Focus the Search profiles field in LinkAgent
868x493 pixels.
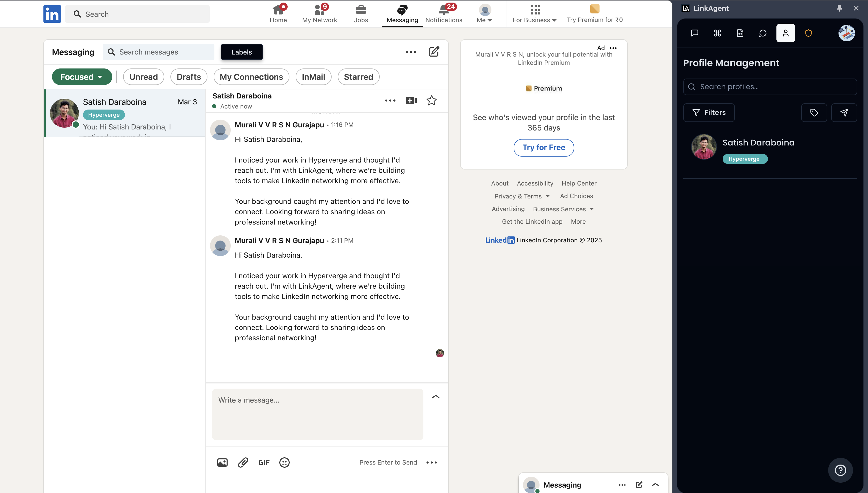click(x=770, y=87)
